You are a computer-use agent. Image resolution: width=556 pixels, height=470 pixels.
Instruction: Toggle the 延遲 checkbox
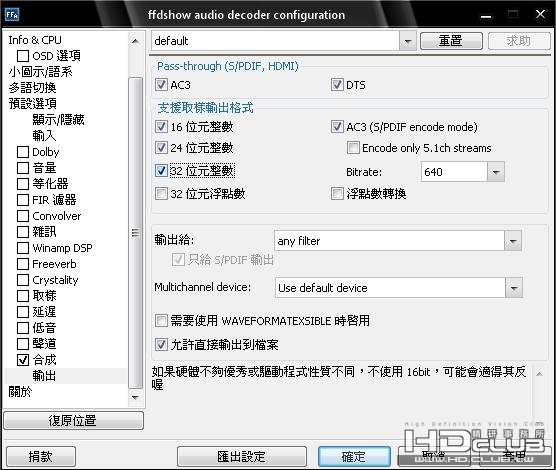tap(23, 312)
